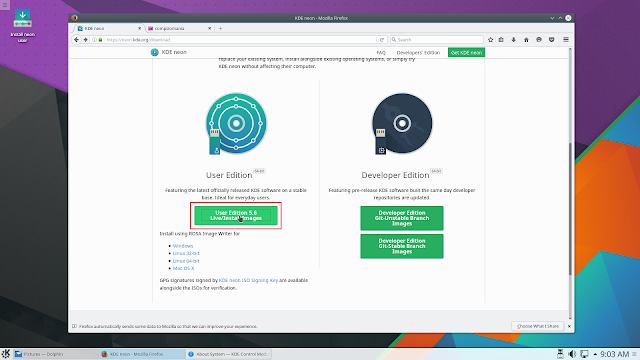Click panel settings handle at taskbar end
Screen dimensions: 640x360
tap(635, 354)
